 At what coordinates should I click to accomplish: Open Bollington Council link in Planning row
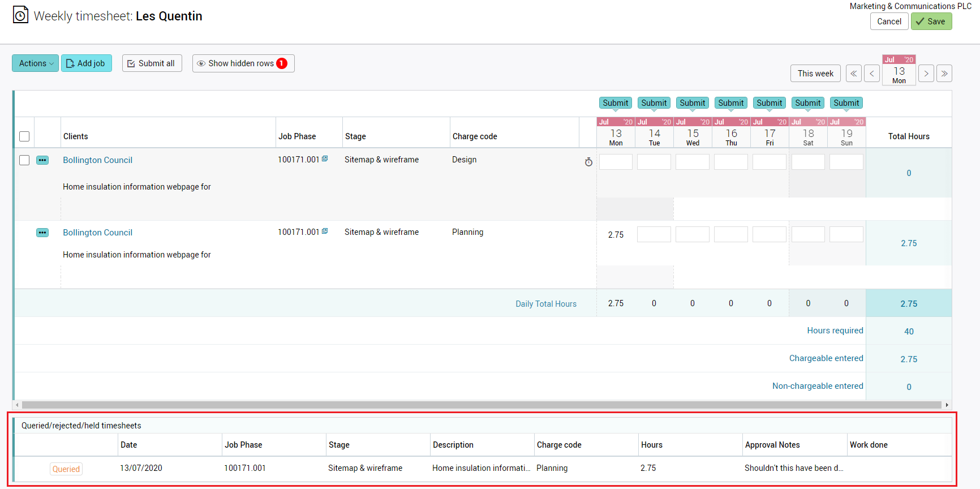(97, 233)
